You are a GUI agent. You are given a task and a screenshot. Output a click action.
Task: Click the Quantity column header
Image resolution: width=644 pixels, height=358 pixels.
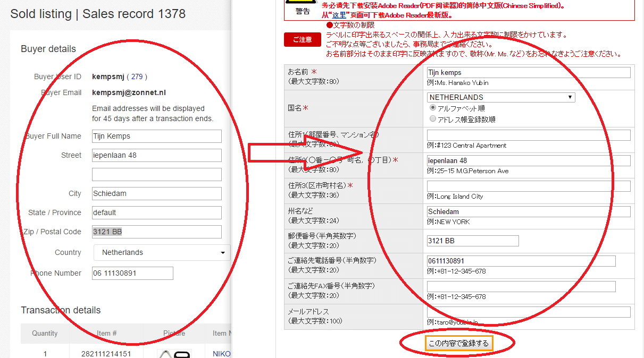coord(45,334)
